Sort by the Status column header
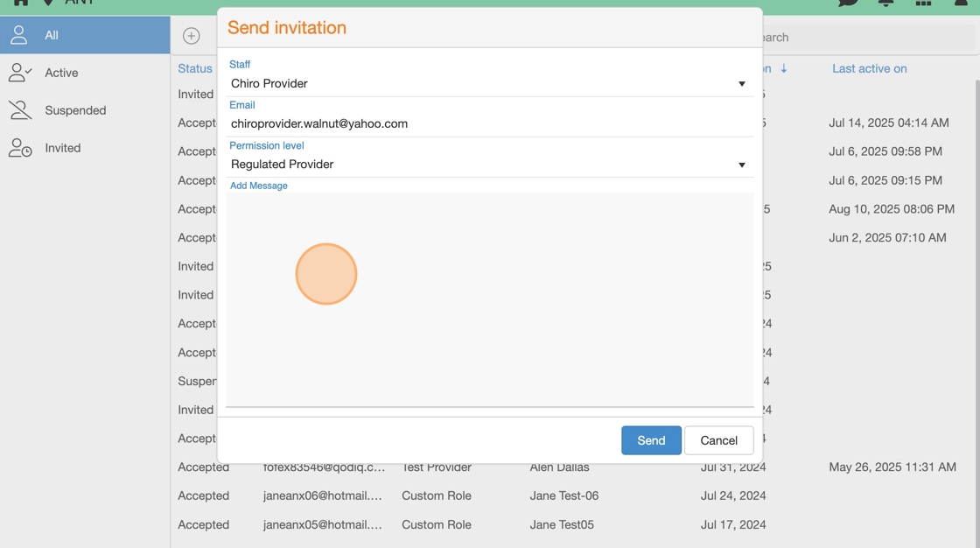 click(194, 68)
